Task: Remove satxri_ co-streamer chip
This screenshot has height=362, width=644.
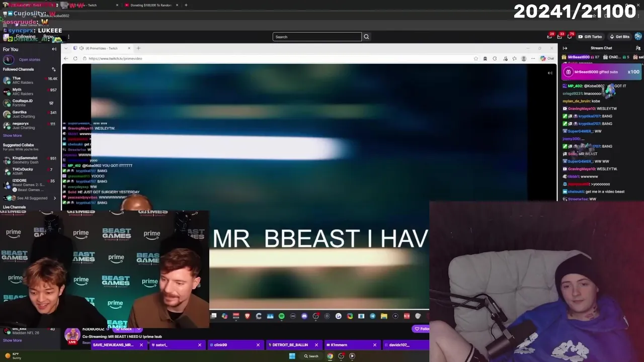Action: point(199,345)
